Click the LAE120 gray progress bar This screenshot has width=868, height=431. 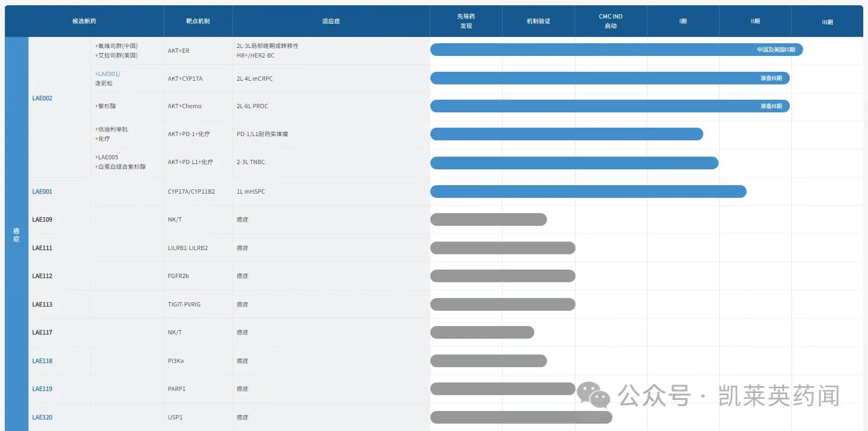click(x=521, y=417)
